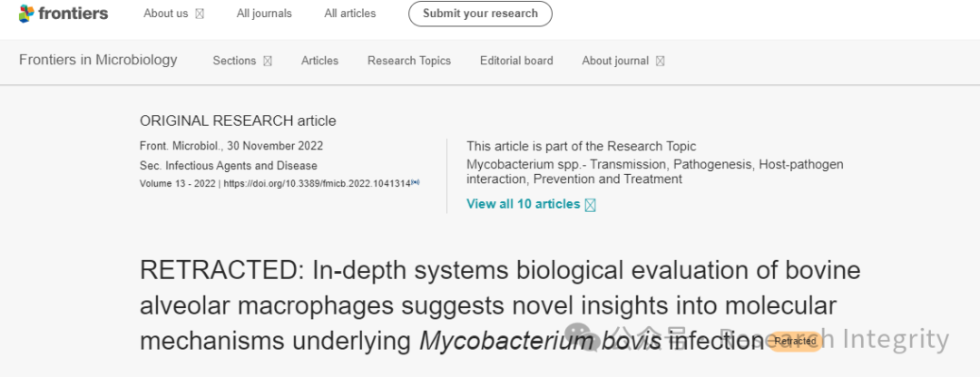This screenshot has height=377, width=980.
Task: Click the chevron icon next to About us
Action: click(200, 14)
